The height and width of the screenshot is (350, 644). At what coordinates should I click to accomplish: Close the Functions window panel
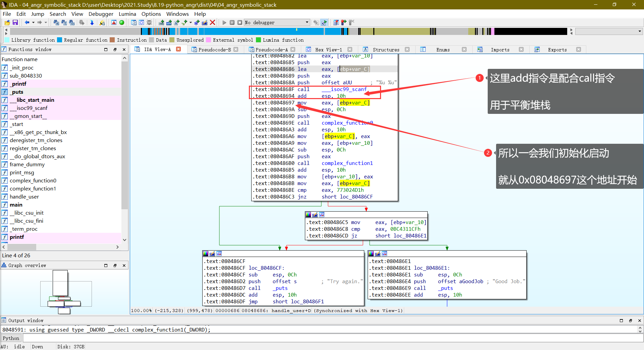[124, 49]
